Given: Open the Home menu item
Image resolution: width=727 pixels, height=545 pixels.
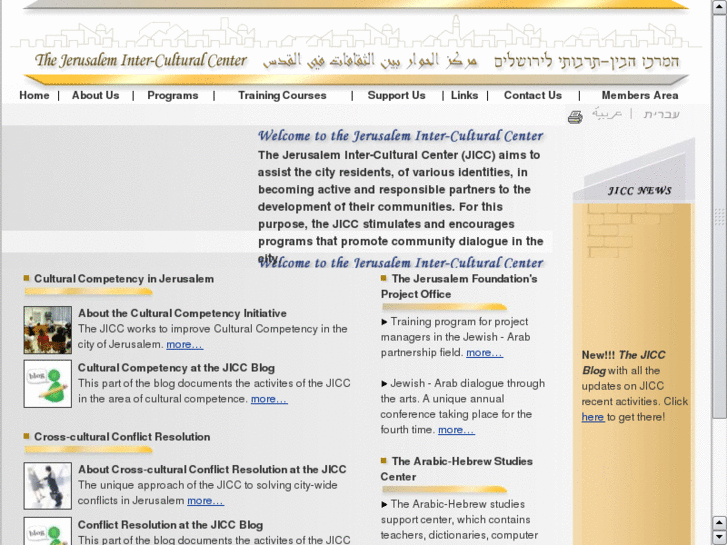Looking at the screenshot, I should (x=34, y=95).
